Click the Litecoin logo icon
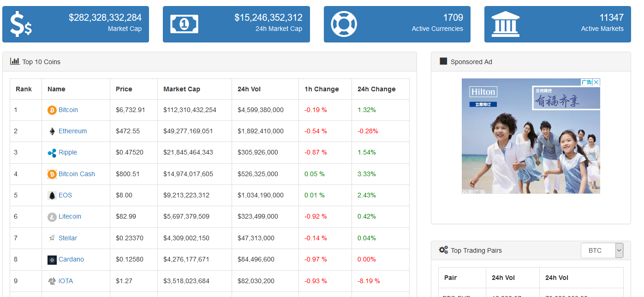This screenshot has height=297, width=644. [x=52, y=217]
